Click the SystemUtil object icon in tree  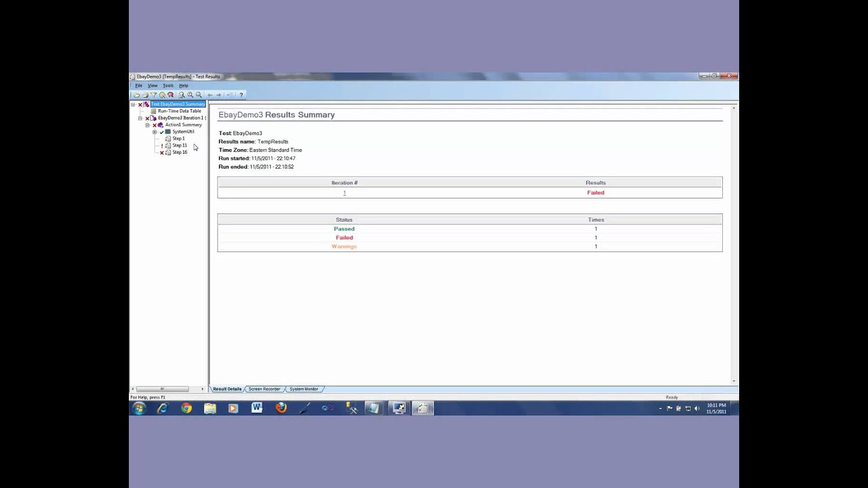(167, 131)
